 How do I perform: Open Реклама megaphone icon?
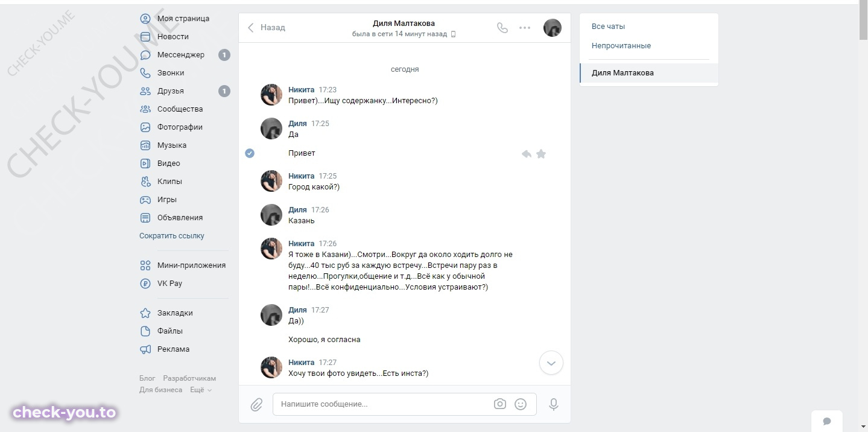click(145, 349)
